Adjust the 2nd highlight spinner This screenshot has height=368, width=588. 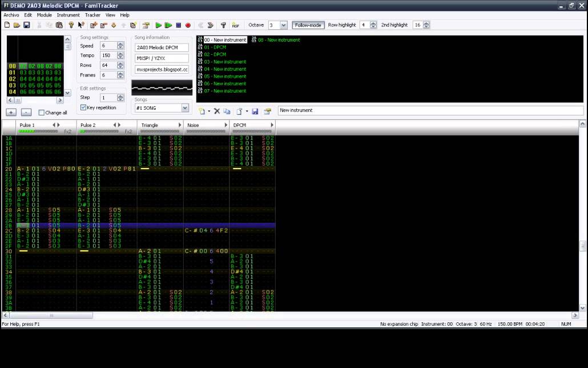(x=426, y=25)
